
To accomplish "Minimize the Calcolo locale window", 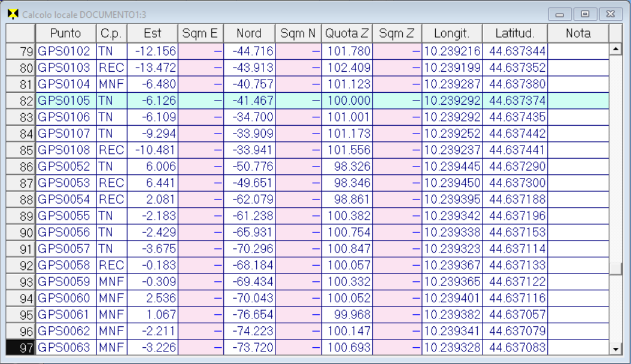I will [x=560, y=14].
